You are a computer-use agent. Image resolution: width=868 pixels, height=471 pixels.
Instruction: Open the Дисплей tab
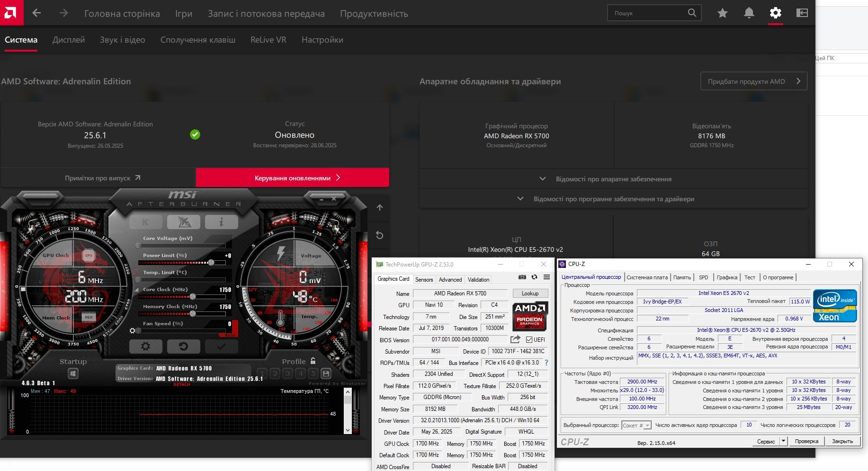coord(69,40)
